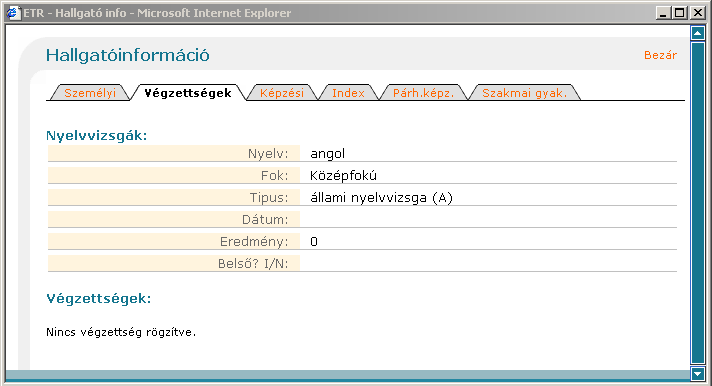Click the 'Belső? I/N:' label
The width and height of the screenshot is (712, 386).
(x=253, y=263)
